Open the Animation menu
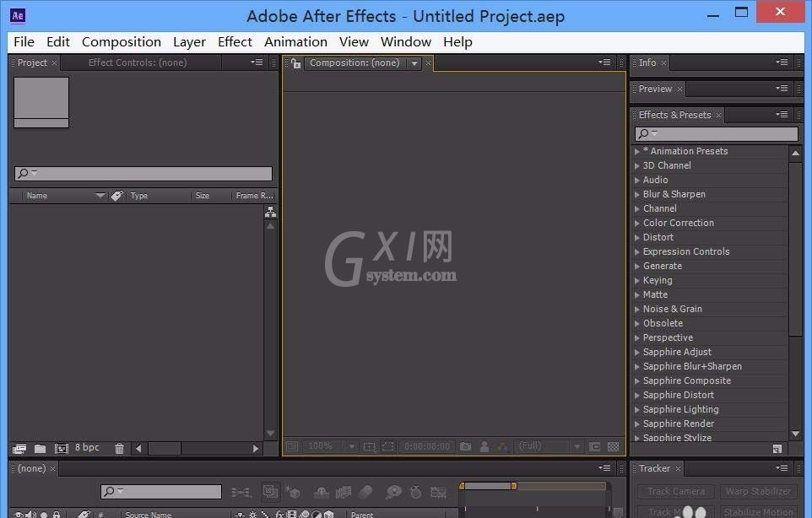This screenshot has width=812, height=518. pos(295,42)
